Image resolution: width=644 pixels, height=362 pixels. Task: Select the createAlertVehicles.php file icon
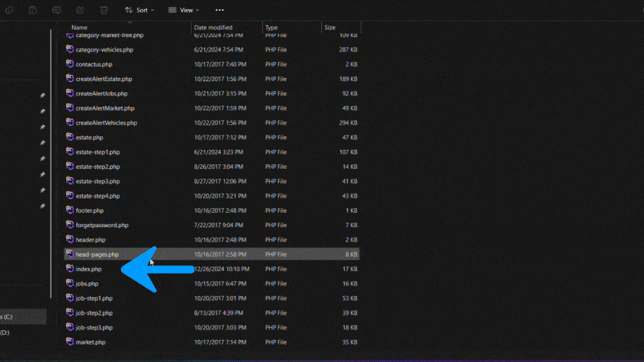point(70,123)
